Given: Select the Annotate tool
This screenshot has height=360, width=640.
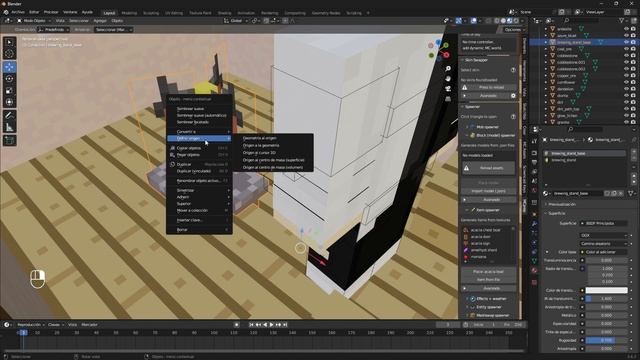Looking at the screenshot, I should click(x=9, y=116).
